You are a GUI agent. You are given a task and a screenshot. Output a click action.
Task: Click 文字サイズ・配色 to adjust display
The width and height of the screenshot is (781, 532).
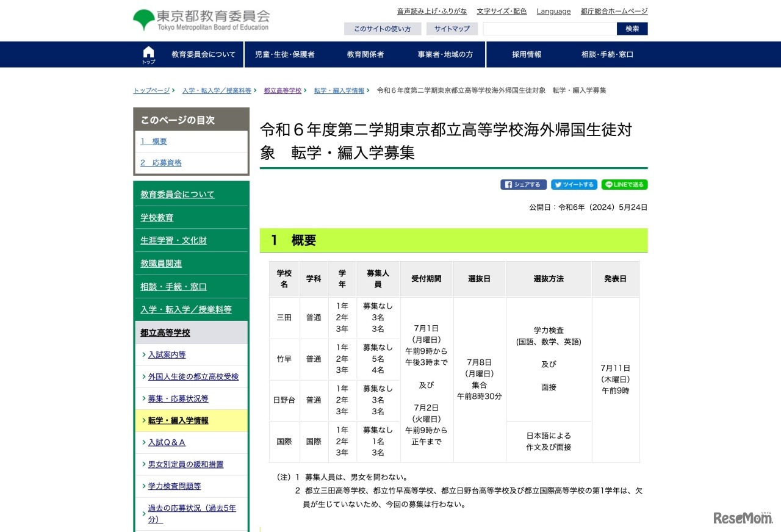click(502, 11)
